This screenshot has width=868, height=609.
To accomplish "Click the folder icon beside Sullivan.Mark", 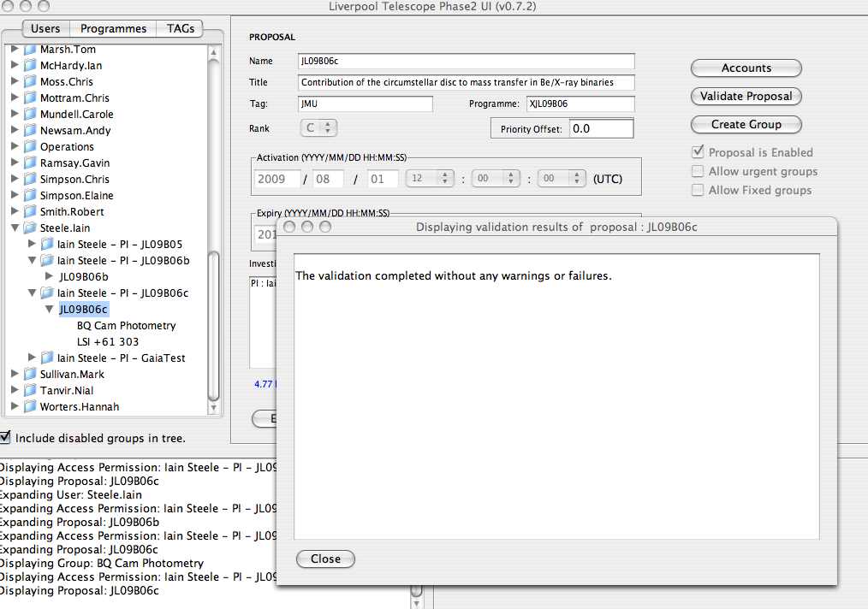I will [31, 375].
